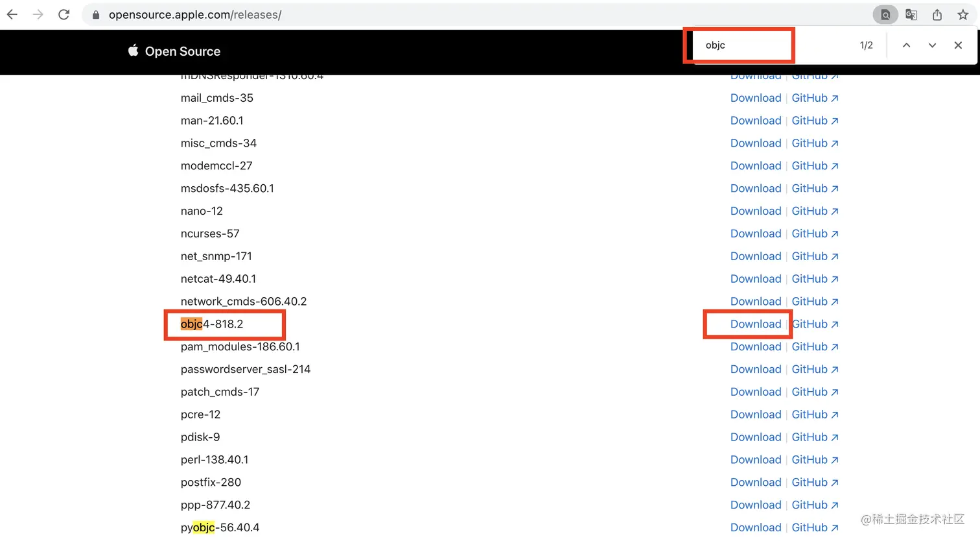Screen dimensions: 980x541
Task: Open GitHub link for passwordserver_sasl-214
Action: 815,369
